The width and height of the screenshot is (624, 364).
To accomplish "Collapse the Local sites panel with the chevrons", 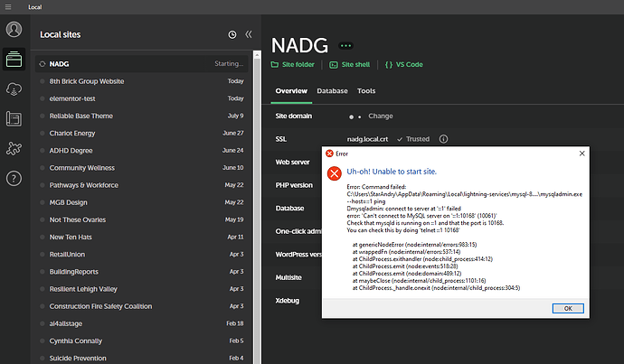I will (x=249, y=34).
